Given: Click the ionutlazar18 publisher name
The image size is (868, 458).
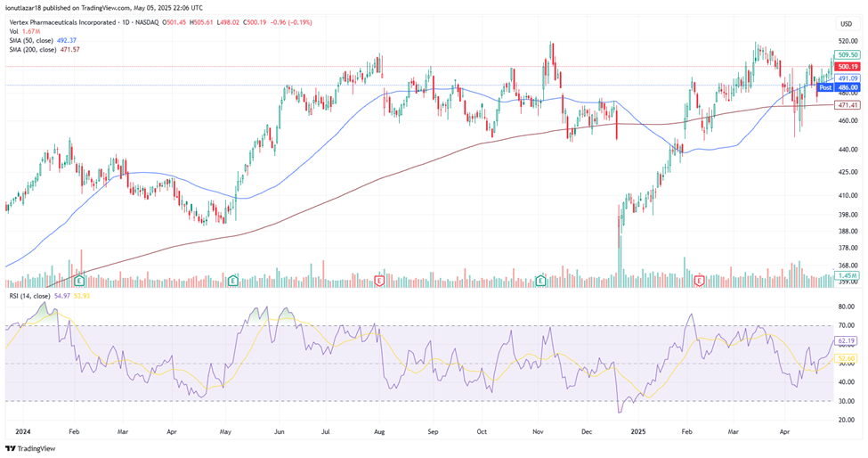Looking at the screenshot, I should coord(27,7).
